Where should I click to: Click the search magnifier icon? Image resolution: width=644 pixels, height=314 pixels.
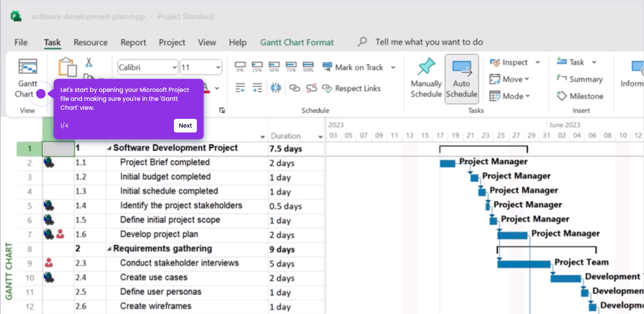tap(362, 42)
